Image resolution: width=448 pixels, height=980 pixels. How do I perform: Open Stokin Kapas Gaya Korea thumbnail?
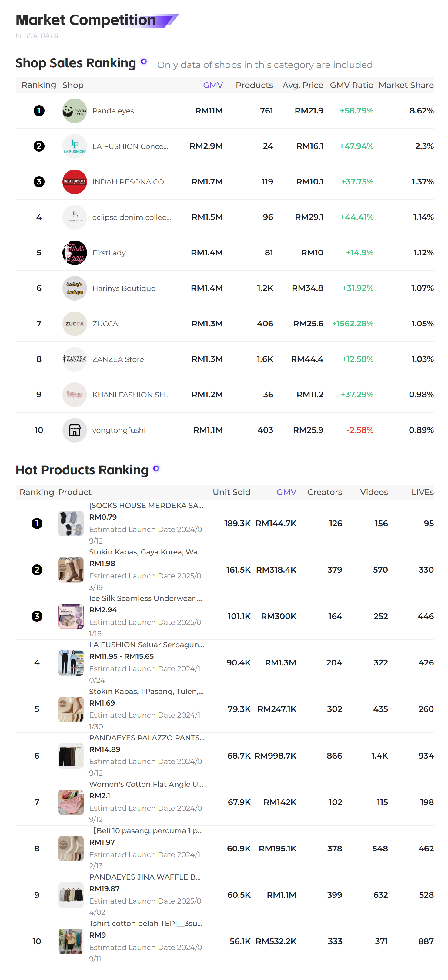tap(71, 570)
